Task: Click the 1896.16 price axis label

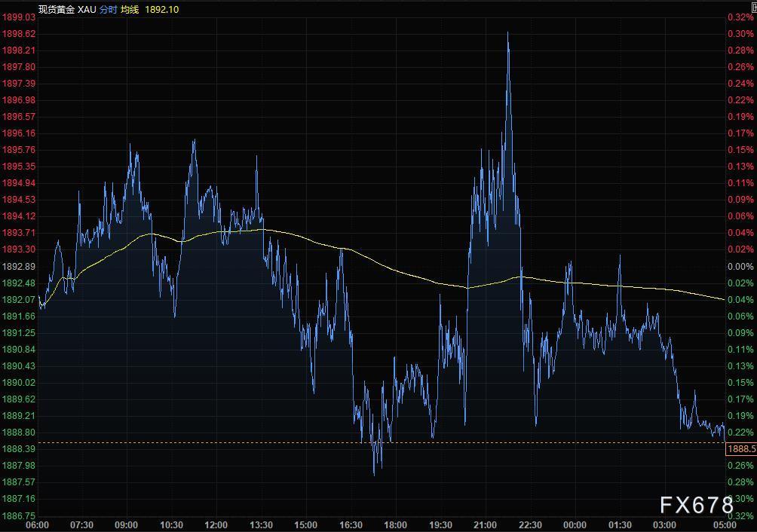Action: coord(19,133)
